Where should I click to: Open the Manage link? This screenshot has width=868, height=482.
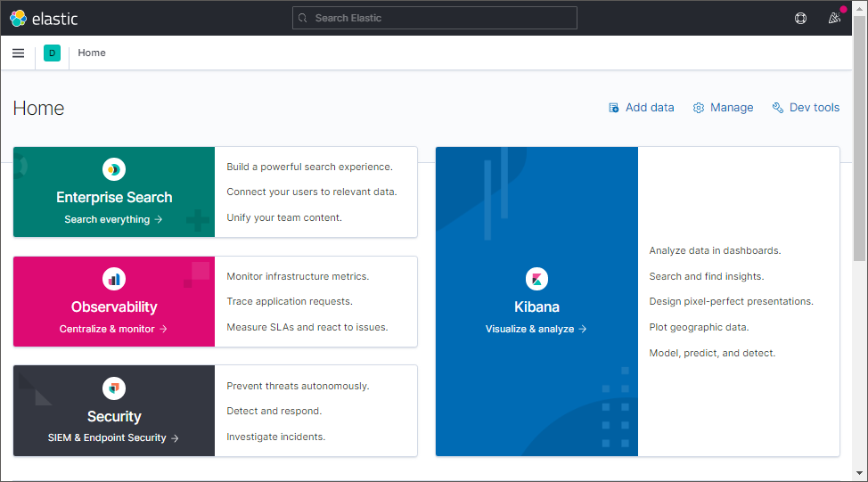pos(731,108)
